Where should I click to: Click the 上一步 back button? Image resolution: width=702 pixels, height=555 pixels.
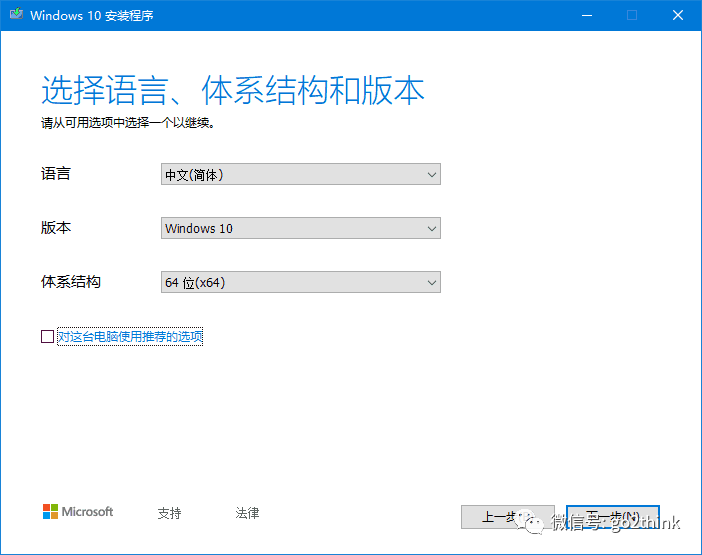508,517
